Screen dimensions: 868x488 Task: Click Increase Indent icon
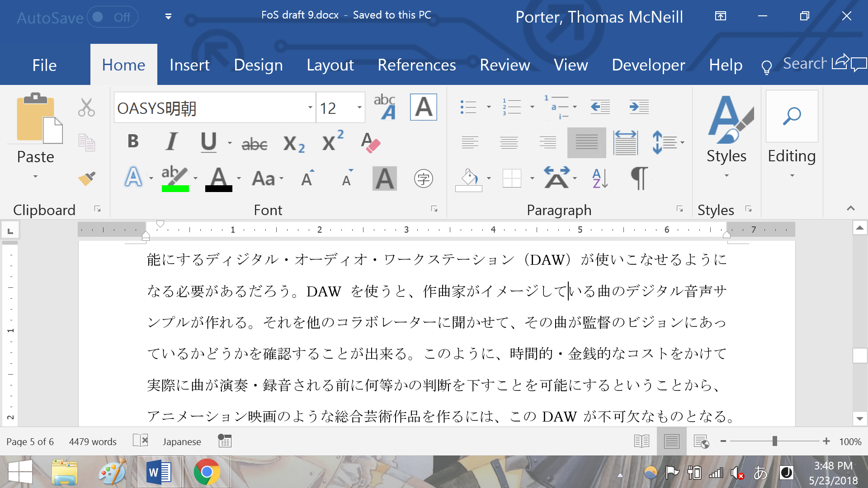(639, 107)
